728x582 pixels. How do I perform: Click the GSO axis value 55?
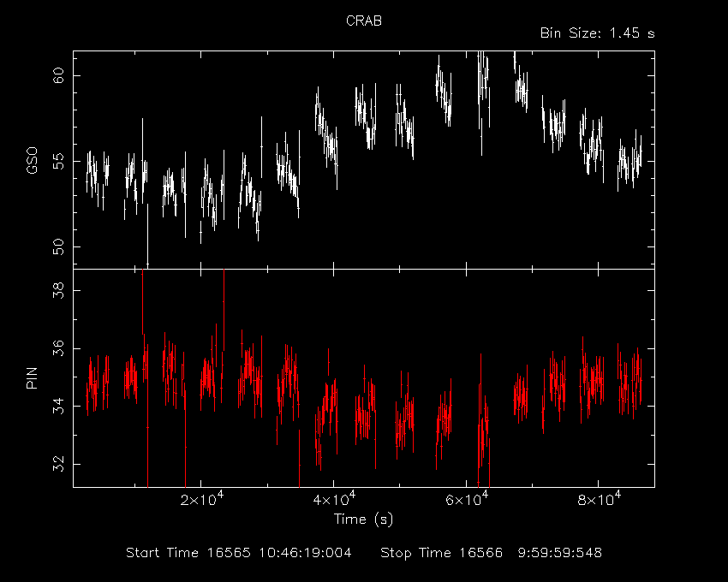tap(58, 161)
